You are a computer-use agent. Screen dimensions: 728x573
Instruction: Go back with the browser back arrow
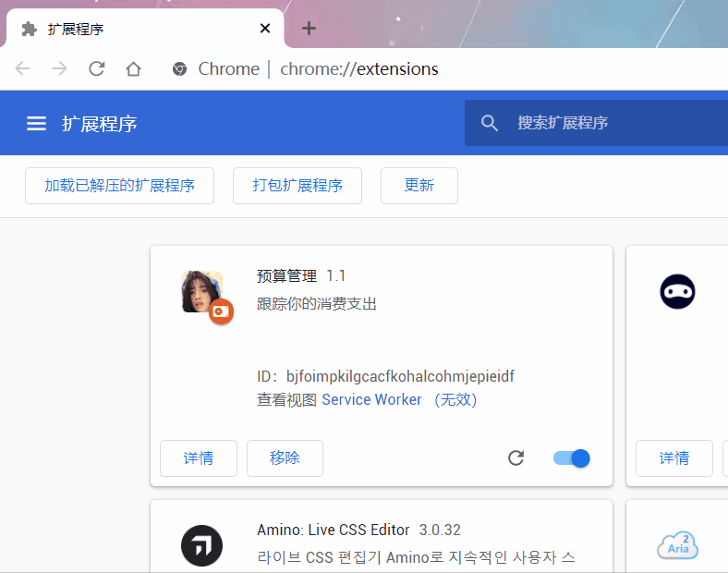(22, 68)
